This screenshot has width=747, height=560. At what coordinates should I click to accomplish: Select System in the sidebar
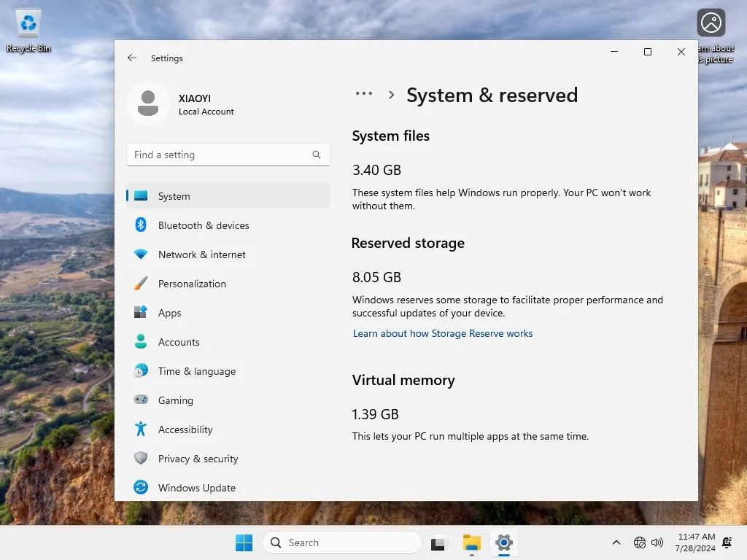point(228,195)
